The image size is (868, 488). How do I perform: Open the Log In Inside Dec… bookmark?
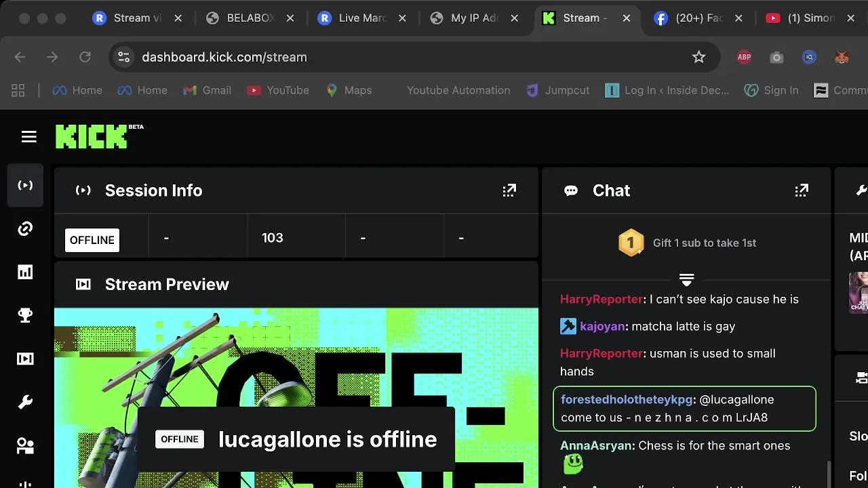coord(668,90)
